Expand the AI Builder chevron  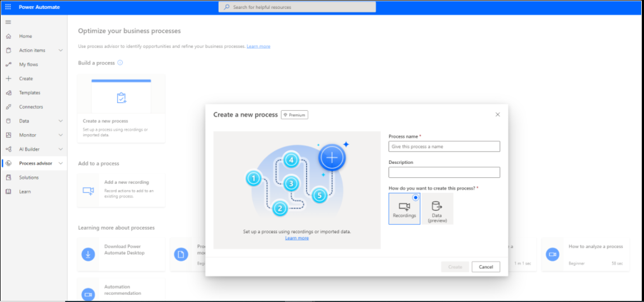61,149
